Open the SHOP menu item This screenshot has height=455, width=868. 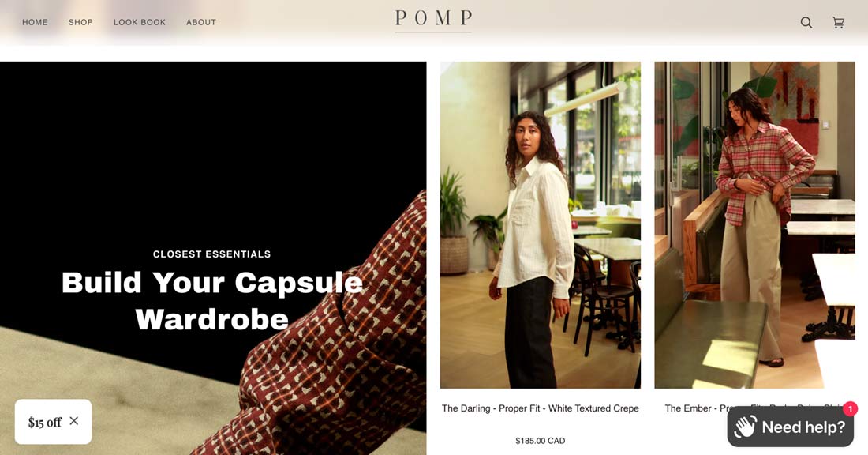(80, 22)
